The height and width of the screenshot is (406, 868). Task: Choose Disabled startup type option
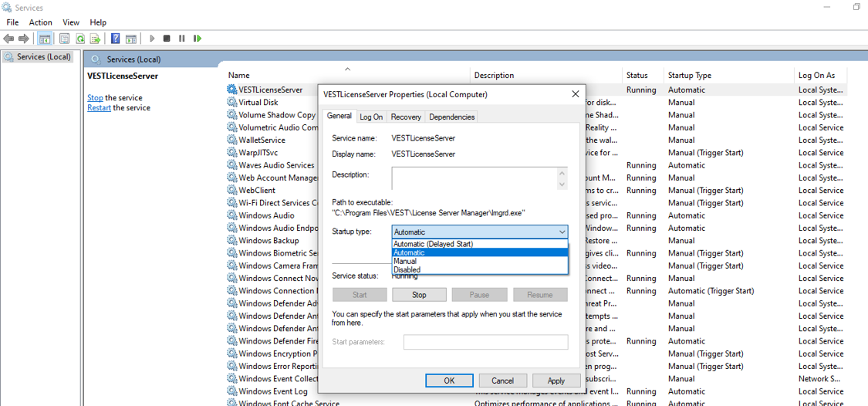coord(480,269)
